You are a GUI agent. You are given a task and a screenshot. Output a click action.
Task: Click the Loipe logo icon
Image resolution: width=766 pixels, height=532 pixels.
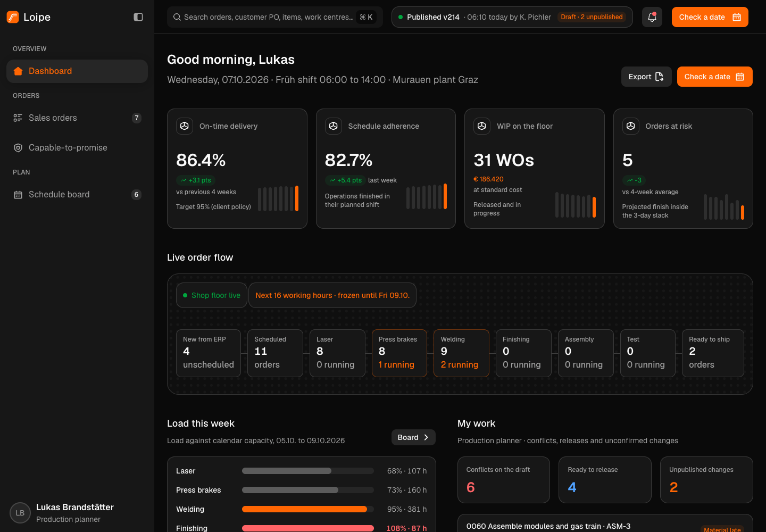(x=13, y=17)
